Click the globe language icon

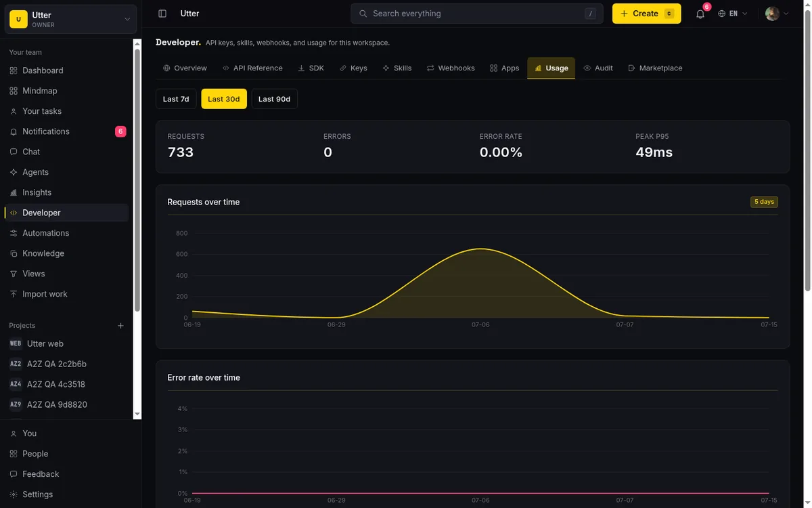pyautogui.click(x=722, y=14)
